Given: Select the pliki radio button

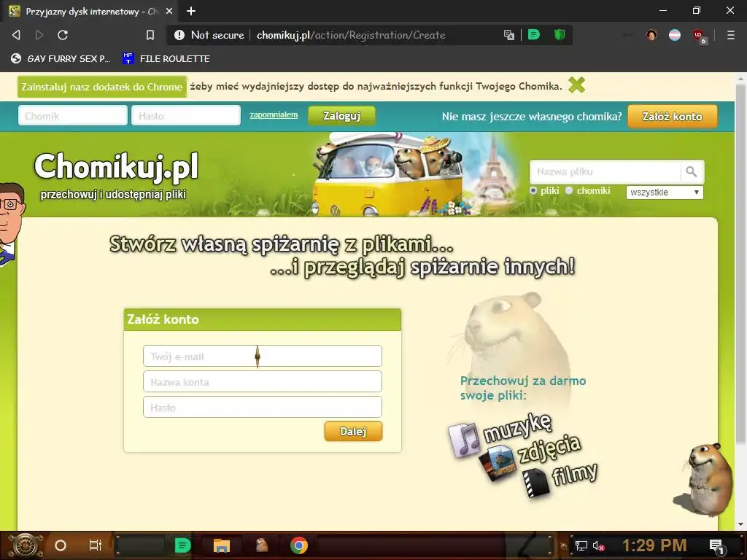Looking at the screenshot, I should [533, 190].
